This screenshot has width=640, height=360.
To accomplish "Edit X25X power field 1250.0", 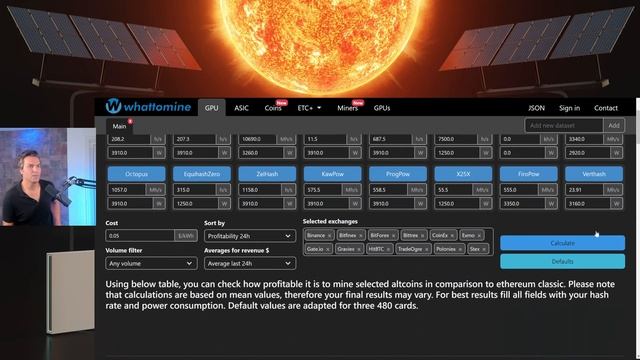I will [x=457, y=203].
